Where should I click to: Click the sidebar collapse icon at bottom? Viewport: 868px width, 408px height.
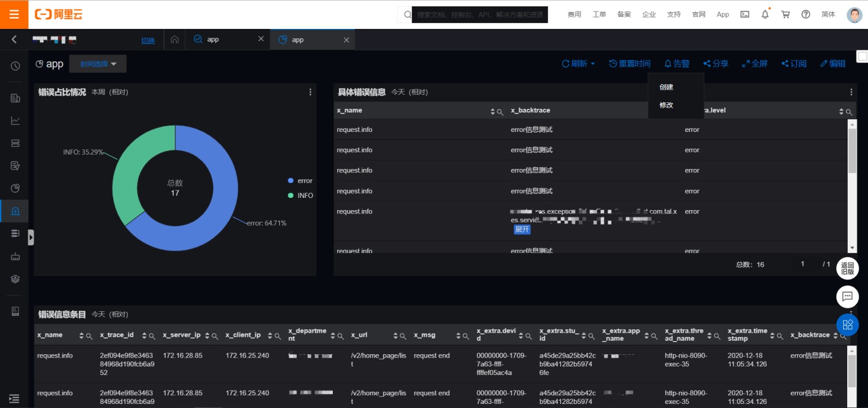(14, 398)
